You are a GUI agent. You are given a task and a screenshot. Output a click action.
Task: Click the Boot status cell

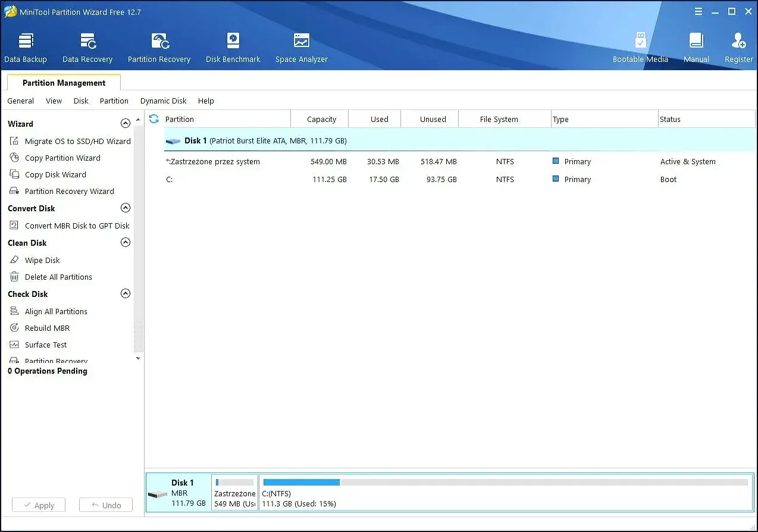668,179
